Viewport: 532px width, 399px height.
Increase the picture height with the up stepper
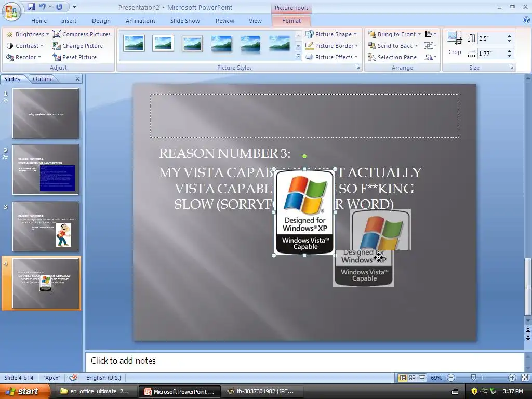click(x=509, y=36)
